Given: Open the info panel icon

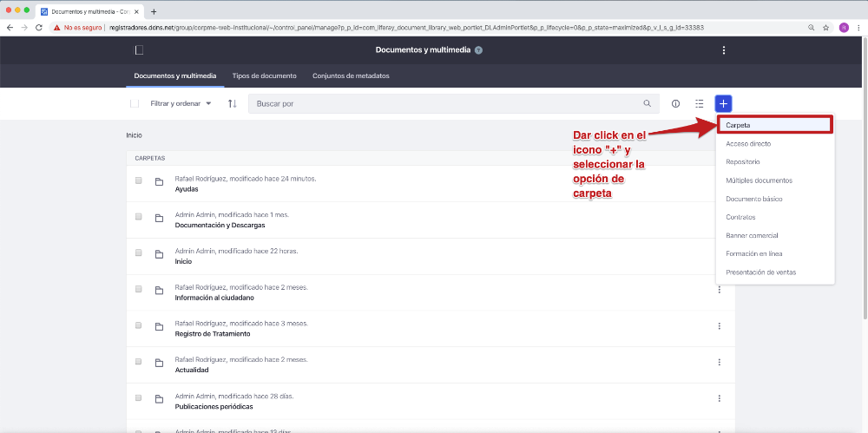Looking at the screenshot, I should [x=675, y=103].
